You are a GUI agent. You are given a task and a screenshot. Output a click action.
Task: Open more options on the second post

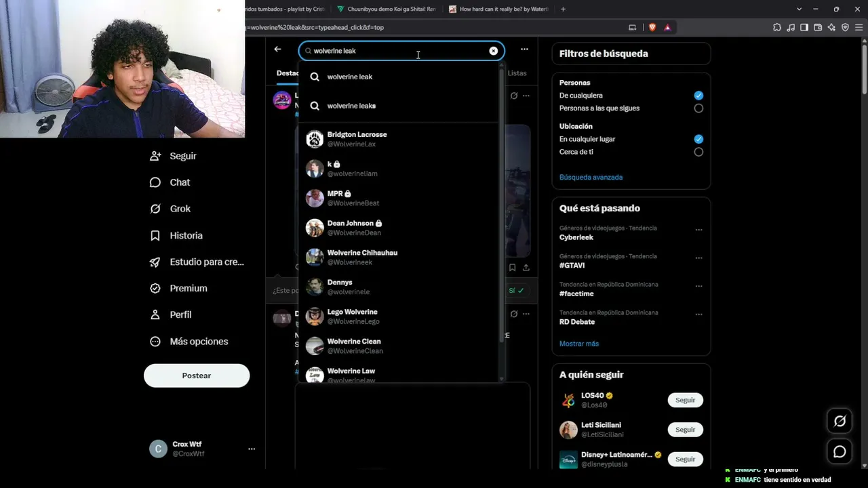point(526,314)
